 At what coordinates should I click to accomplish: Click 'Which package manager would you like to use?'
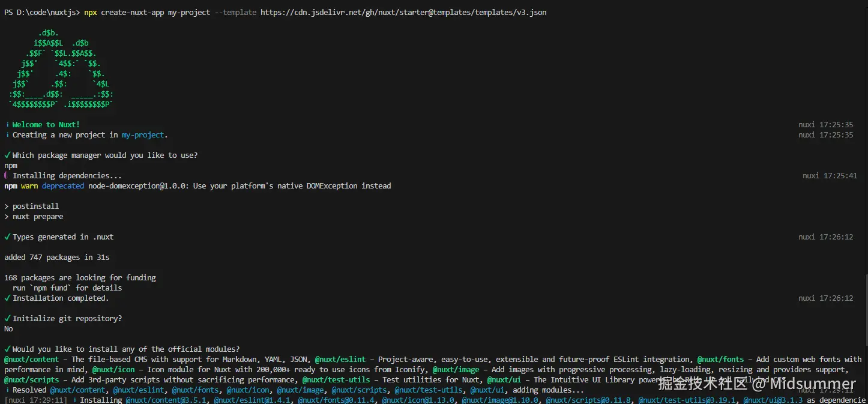coord(105,155)
